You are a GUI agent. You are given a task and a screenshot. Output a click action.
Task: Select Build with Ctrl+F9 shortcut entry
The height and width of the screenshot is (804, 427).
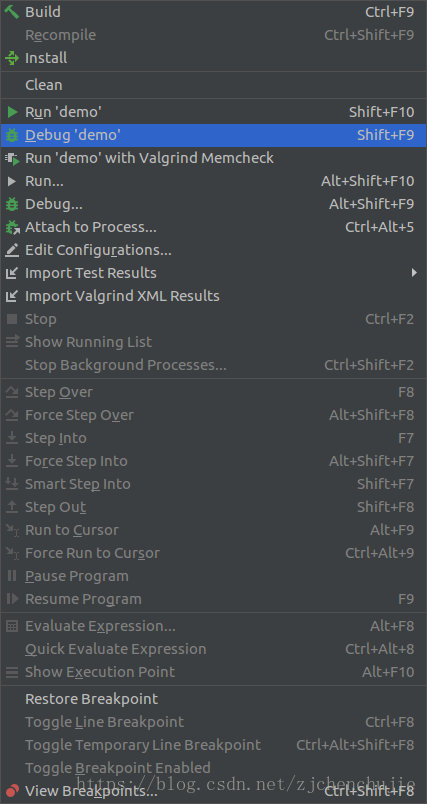click(213, 12)
